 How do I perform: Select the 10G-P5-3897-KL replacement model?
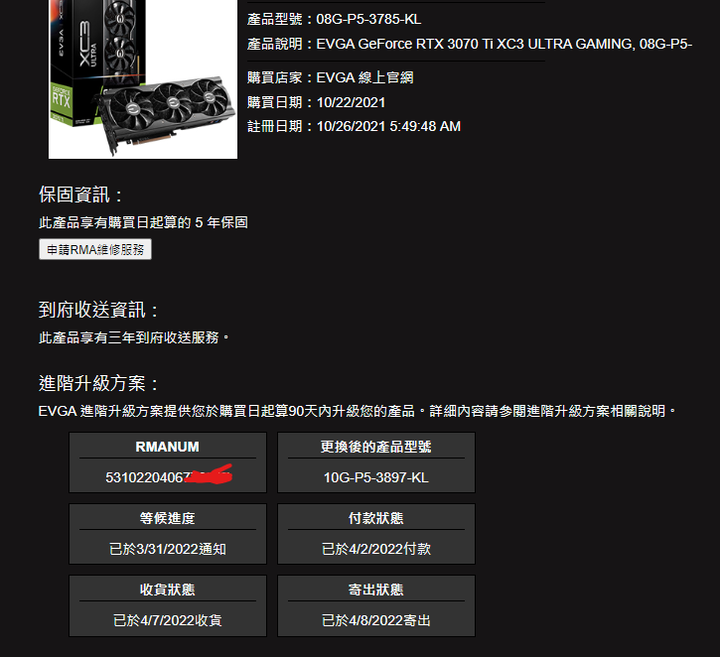point(376,477)
